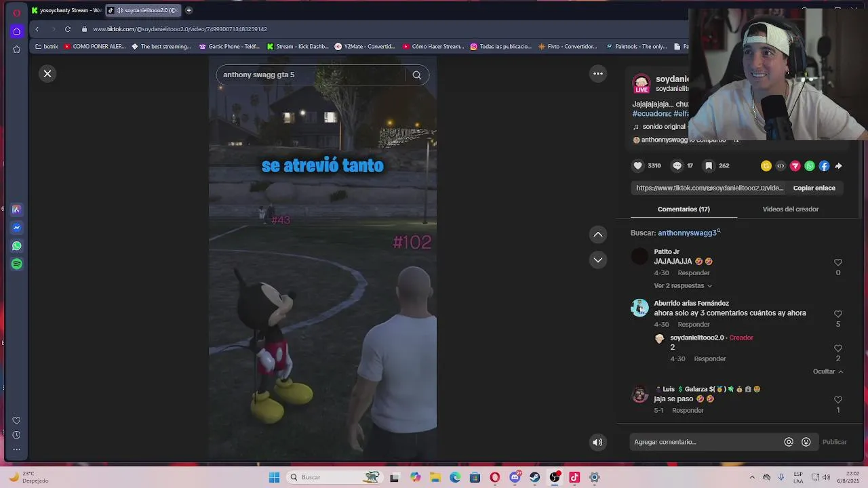
Task: Go to previous video with up chevron
Action: (598, 235)
